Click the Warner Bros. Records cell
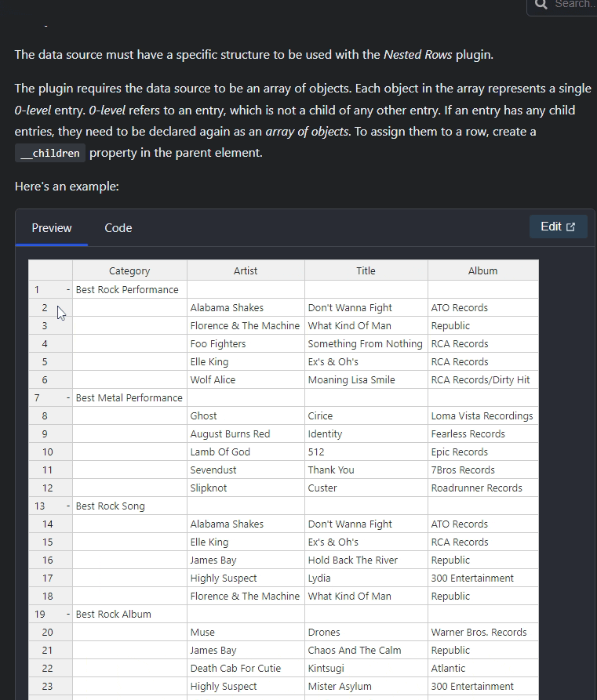Screen dimensions: 597x700 coord(483,632)
